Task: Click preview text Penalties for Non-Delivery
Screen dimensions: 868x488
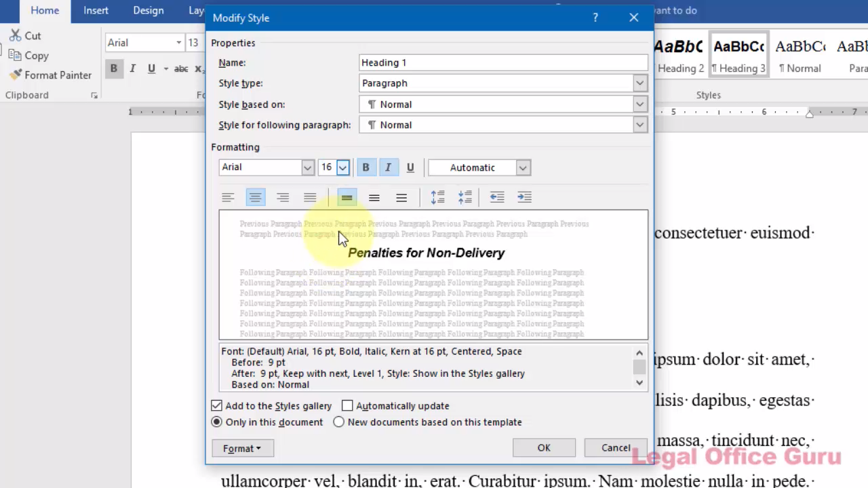Action: [x=427, y=253]
